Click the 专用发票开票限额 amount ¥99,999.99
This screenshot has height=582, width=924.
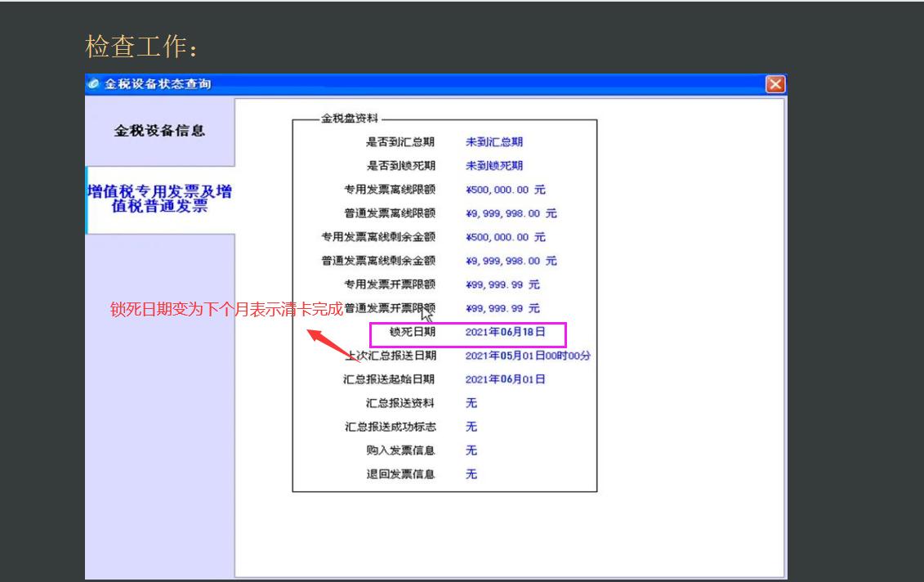click(x=502, y=284)
